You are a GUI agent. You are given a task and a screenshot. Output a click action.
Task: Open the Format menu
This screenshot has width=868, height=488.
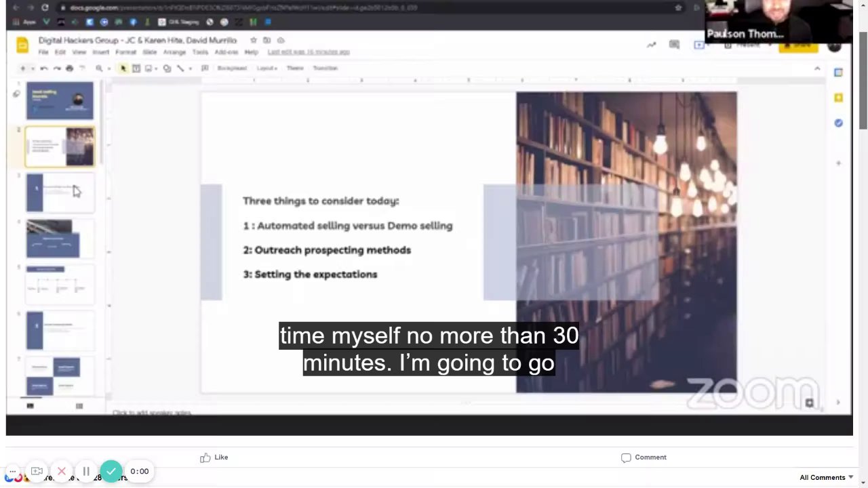pyautogui.click(x=125, y=52)
